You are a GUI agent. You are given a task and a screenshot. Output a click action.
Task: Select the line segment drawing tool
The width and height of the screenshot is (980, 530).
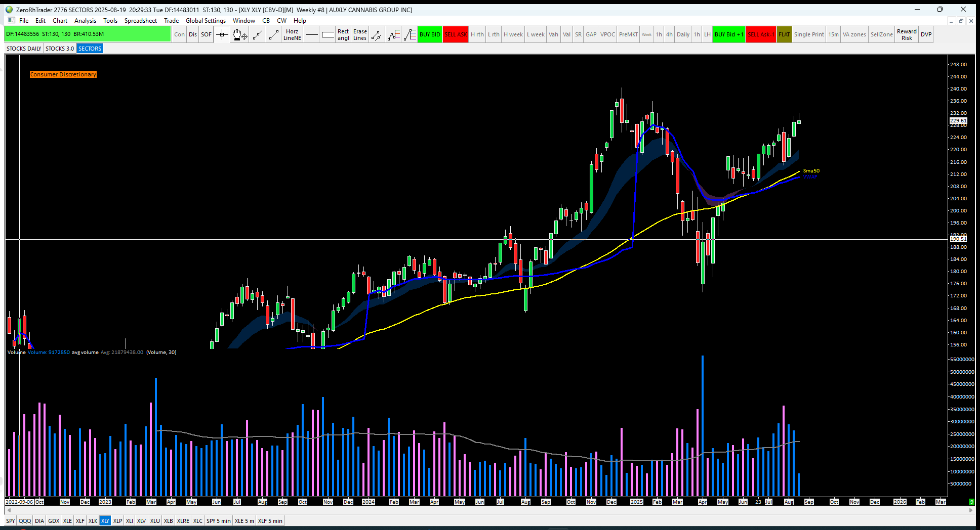(x=274, y=34)
